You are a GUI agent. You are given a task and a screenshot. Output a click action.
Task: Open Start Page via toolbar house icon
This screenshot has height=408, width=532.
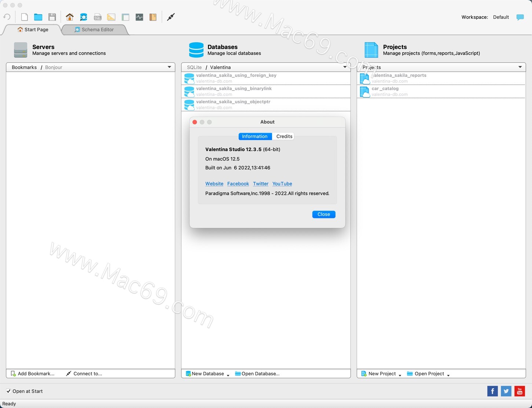coord(70,17)
